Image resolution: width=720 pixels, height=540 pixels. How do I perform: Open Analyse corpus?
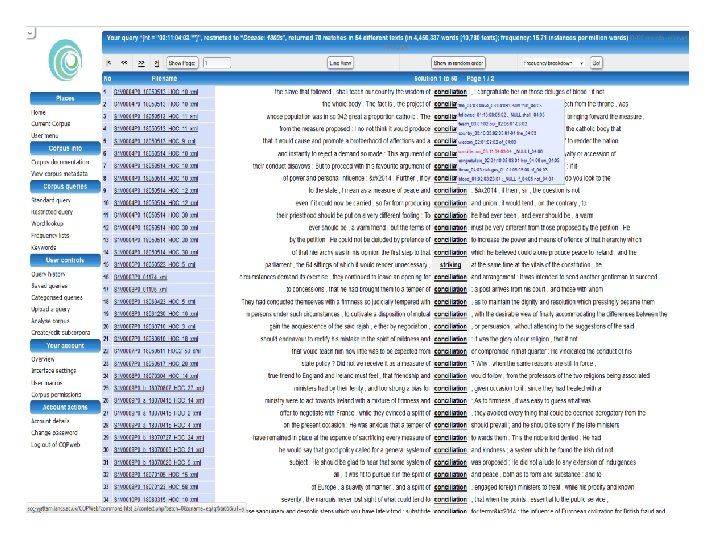[x=50, y=321]
